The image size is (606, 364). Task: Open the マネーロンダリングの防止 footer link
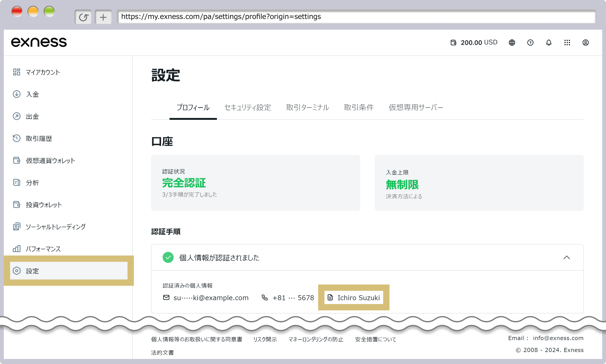[x=316, y=339]
